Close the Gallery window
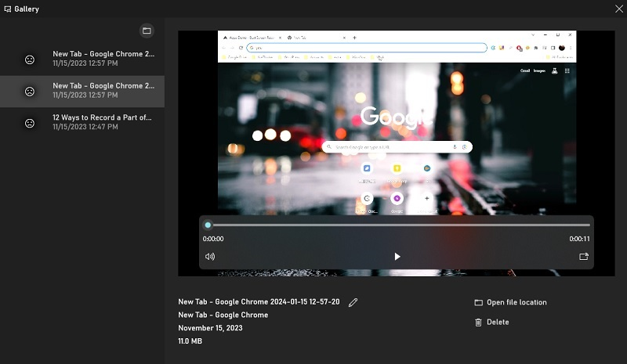The height and width of the screenshot is (364, 627). click(618, 9)
